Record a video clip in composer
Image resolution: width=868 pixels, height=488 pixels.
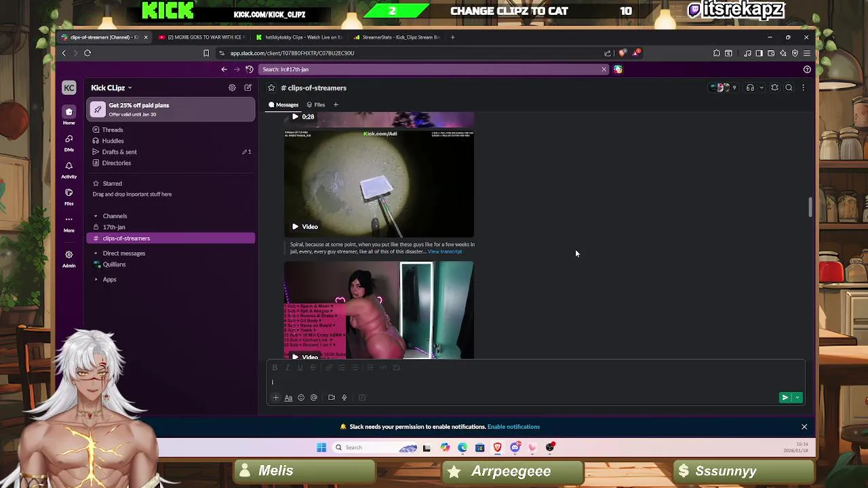[x=332, y=398]
